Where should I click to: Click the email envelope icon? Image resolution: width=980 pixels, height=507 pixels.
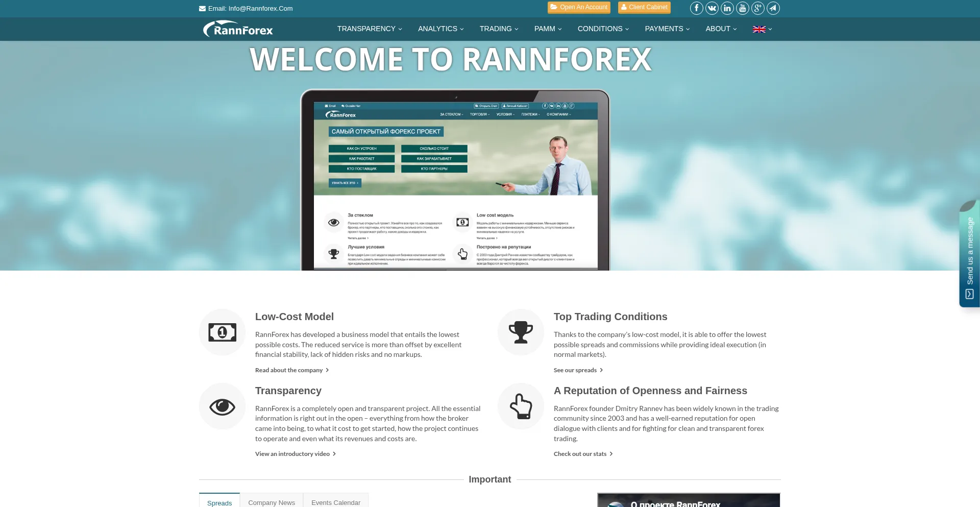tap(202, 9)
